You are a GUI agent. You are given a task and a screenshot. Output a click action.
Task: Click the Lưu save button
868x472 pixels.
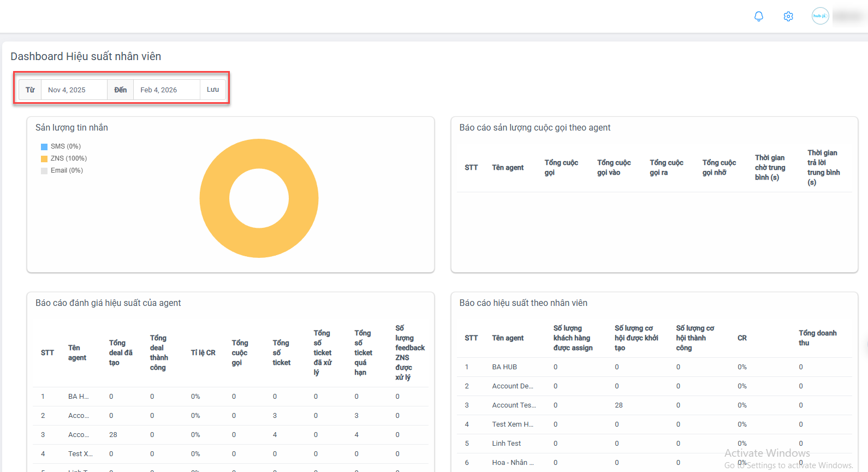[213, 90]
